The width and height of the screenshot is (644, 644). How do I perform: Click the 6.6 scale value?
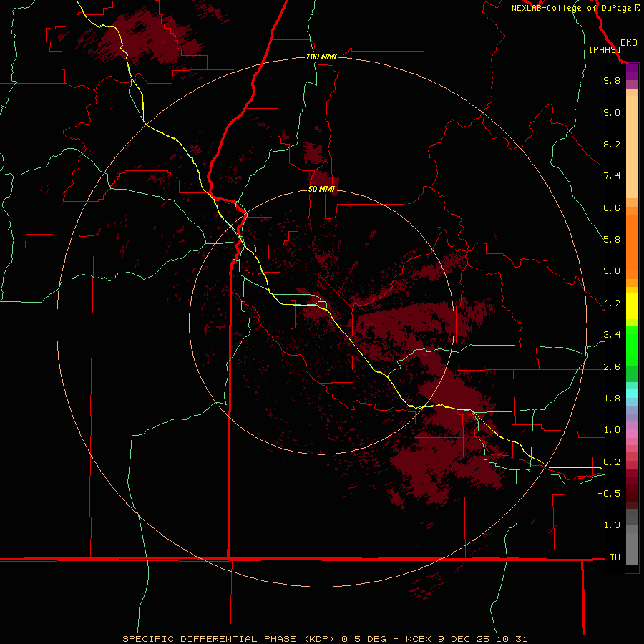[612, 208]
